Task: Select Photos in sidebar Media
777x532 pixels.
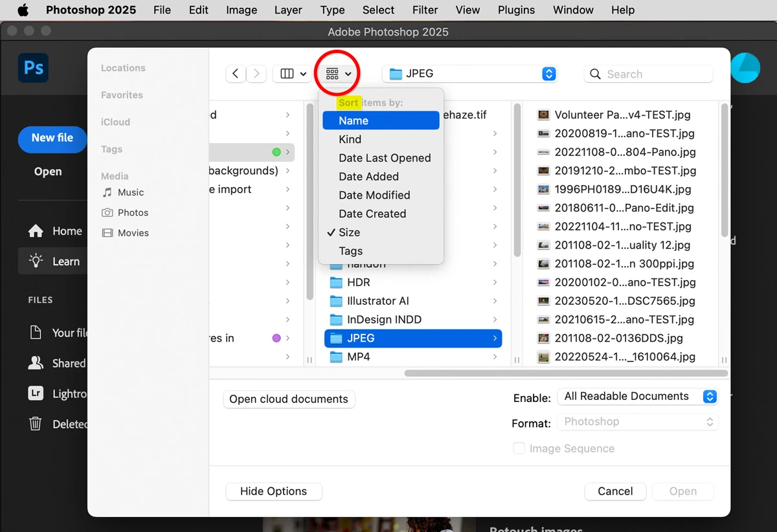Action: (125, 212)
